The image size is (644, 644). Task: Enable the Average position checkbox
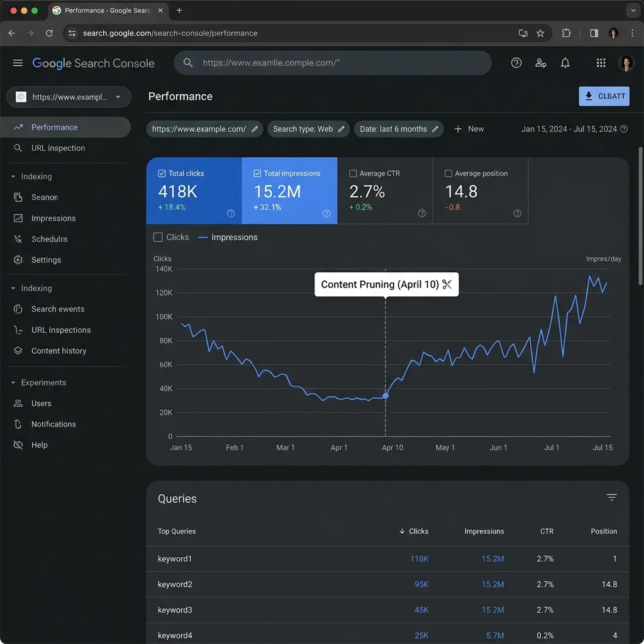pyautogui.click(x=448, y=174)
